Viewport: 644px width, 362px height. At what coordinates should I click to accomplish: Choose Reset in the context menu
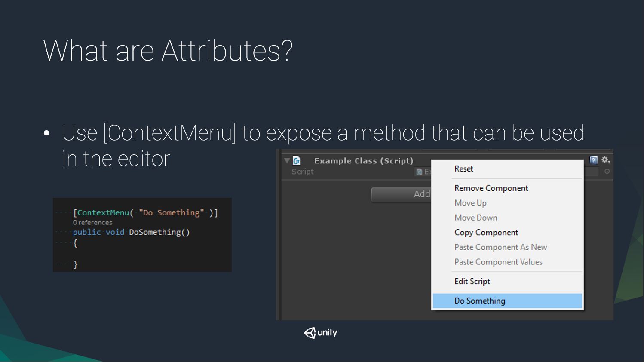click(507, 169)
